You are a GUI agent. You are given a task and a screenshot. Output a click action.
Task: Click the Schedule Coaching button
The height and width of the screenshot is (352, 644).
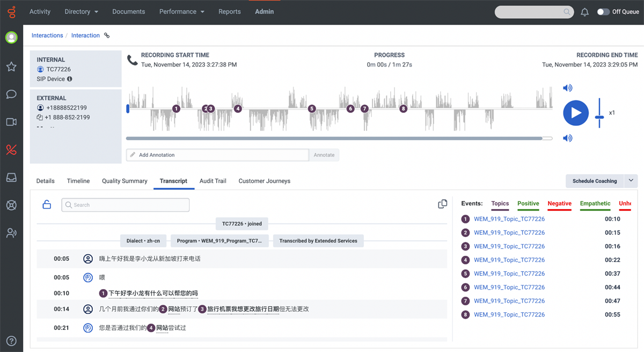(x=594, y=181)
